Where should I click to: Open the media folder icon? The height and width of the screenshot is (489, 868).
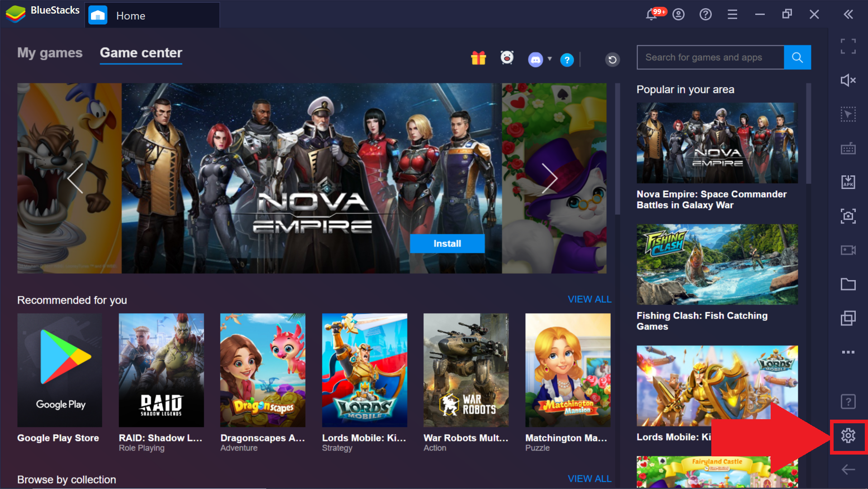coord(848,284)
